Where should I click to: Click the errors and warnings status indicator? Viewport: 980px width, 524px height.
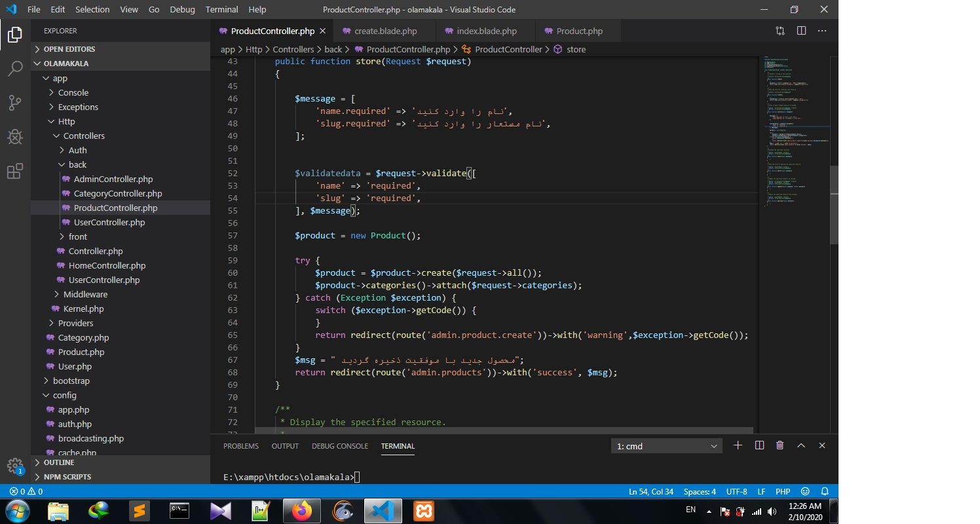[26, 491]
